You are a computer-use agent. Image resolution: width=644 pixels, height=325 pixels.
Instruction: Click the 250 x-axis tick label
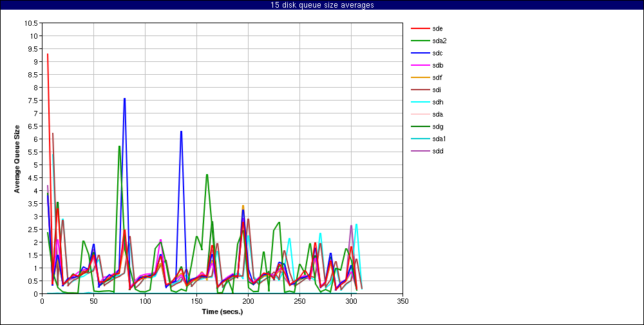300,301
